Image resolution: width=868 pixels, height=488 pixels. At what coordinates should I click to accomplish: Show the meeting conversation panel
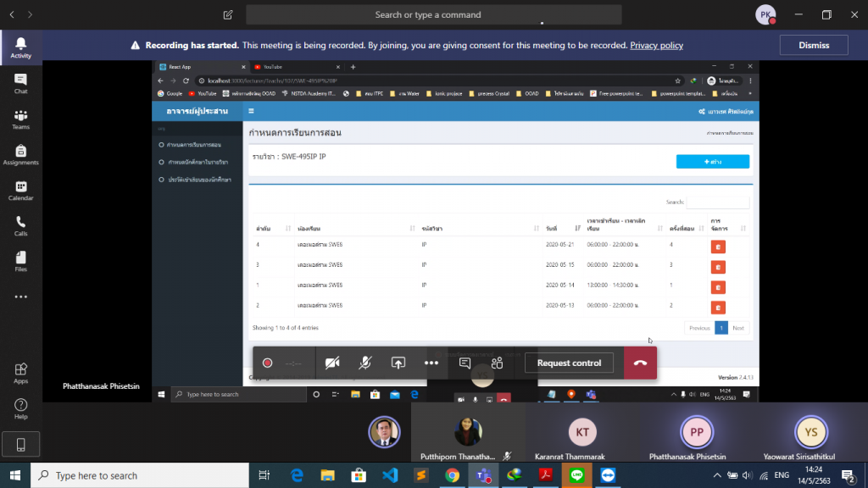point(465,363)
